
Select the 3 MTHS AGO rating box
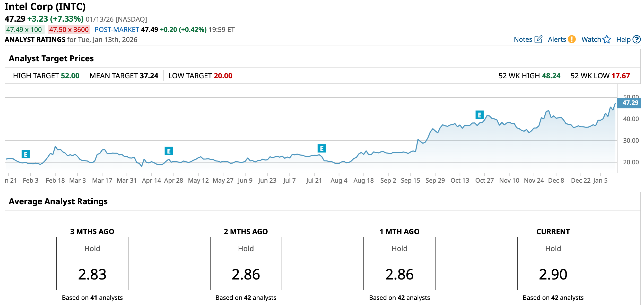(92, 263)
